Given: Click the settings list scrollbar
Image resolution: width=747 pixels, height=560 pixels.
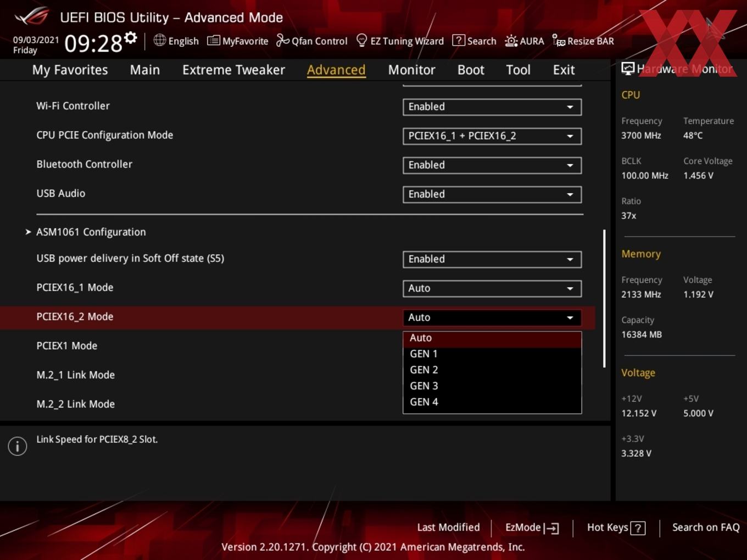Looking at the screenshot, I should [604, 298].
